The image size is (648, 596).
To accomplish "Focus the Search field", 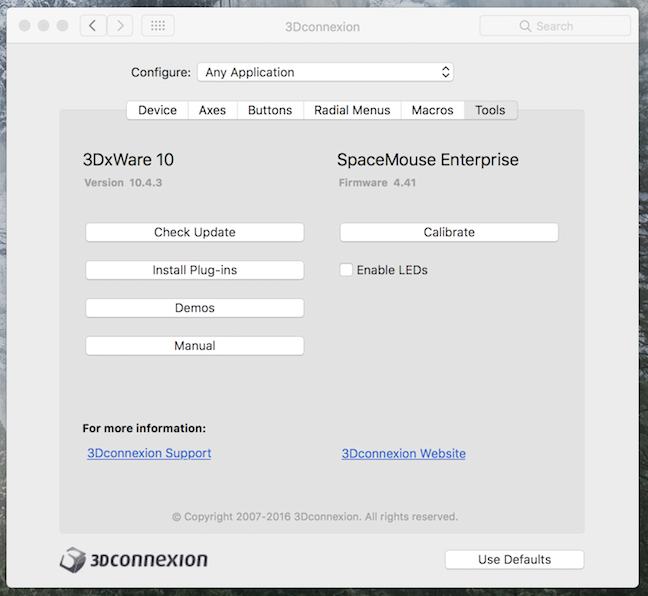I will coord(555,26).
